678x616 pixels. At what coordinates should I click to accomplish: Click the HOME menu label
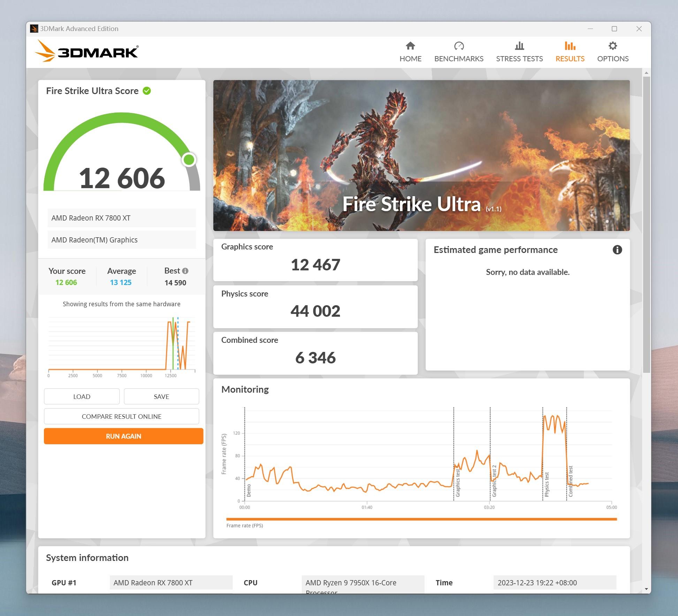(410, 59)
